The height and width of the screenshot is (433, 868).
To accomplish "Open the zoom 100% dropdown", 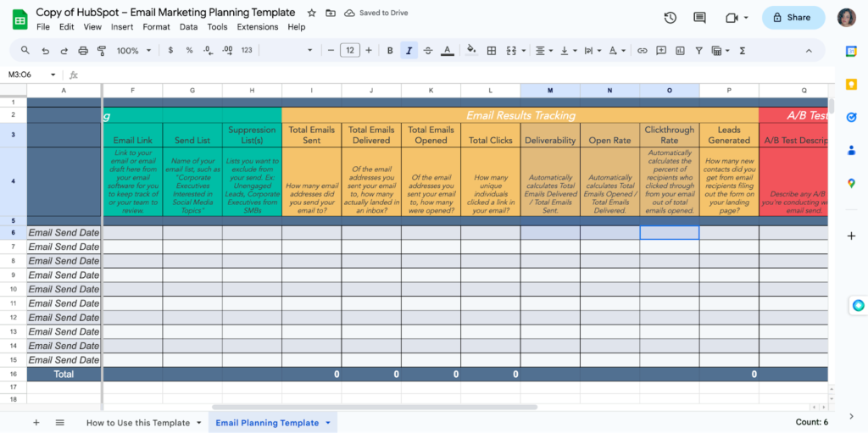I will pos(133,50).
